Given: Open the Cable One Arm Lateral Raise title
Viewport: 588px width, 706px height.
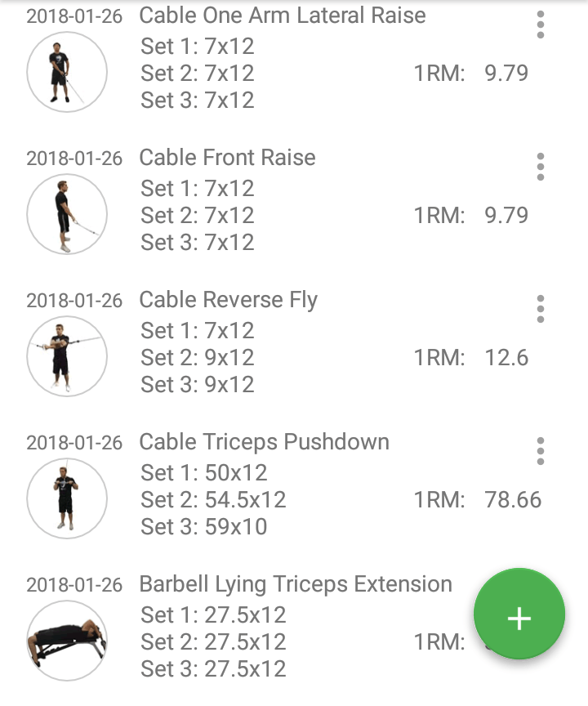Looking at the screenshot, I should 283,16.
